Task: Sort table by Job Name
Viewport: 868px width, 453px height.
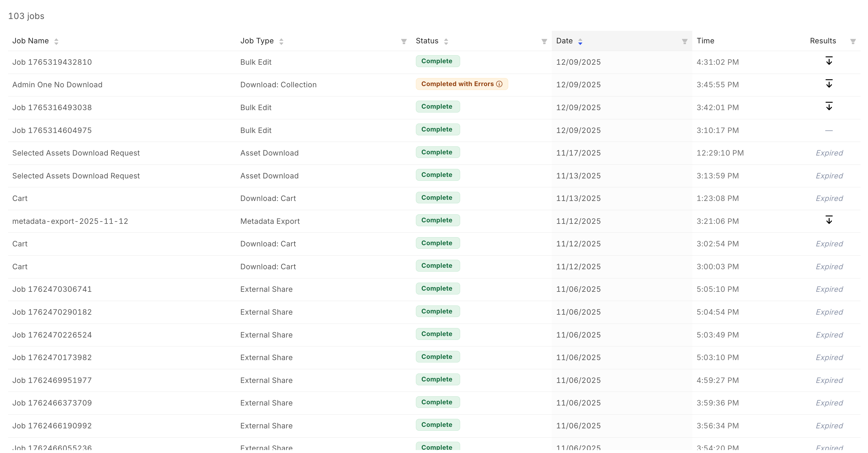Action: (x=56, y=42)
